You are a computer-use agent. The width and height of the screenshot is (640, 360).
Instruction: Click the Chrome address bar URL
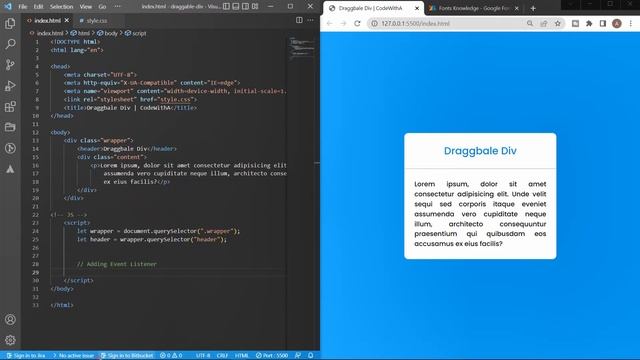point(416,24)
